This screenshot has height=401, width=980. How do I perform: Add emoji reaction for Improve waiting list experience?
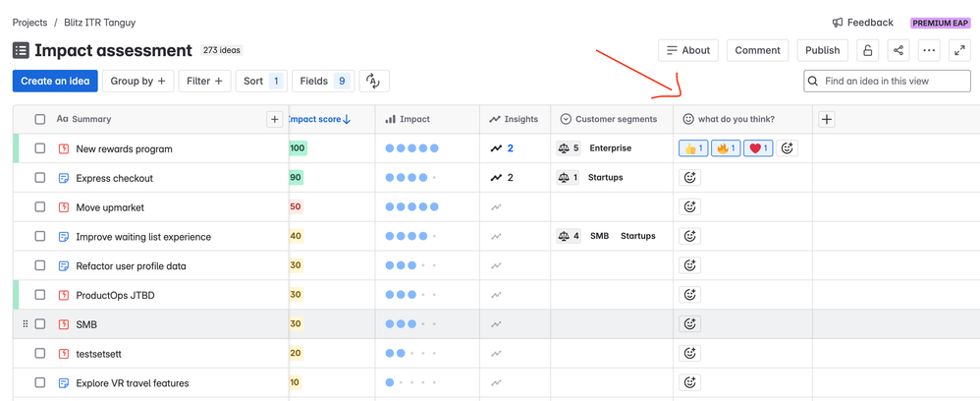coord(689,237)
